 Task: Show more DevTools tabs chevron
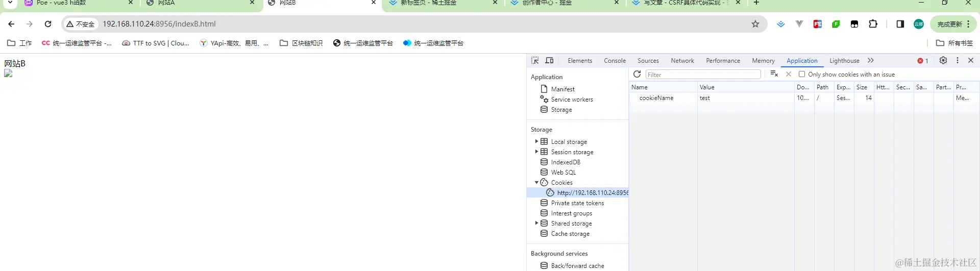(x=871, y=60)
